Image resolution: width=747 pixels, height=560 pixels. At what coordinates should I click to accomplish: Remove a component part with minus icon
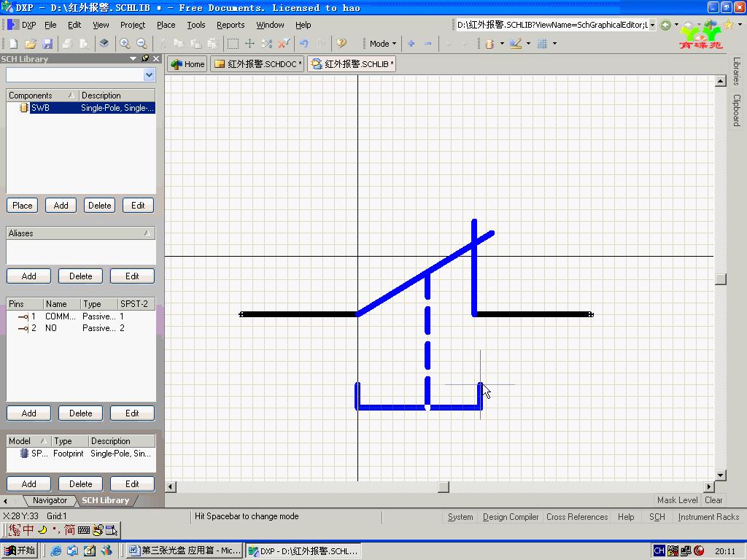[427, 44]
